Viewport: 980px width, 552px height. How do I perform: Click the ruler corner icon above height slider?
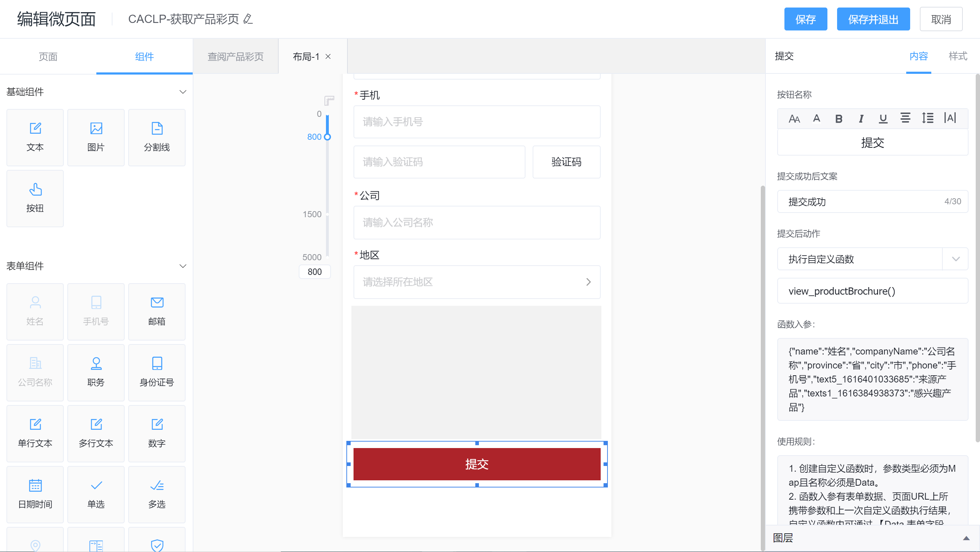point(329,100)
